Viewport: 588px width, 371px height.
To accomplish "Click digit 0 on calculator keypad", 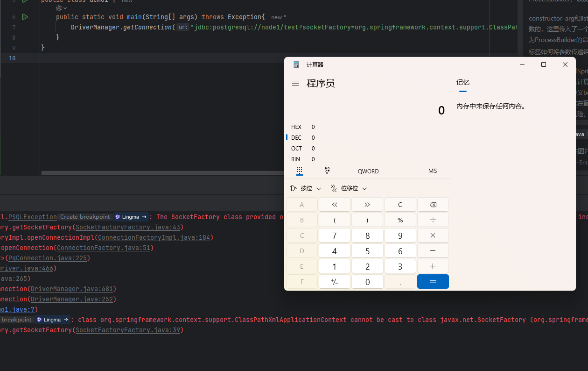I will tap(367, 282).
